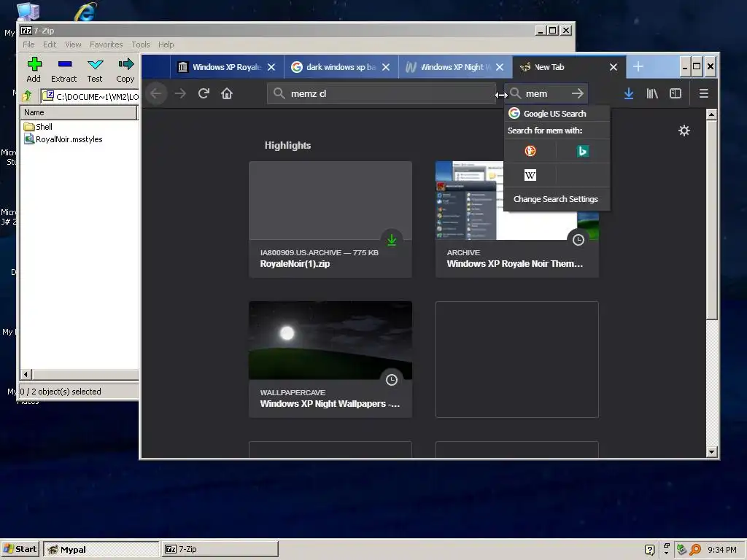Click the memz cl address bar
Viewport: 747px width, 560px height.
(382, 93)
